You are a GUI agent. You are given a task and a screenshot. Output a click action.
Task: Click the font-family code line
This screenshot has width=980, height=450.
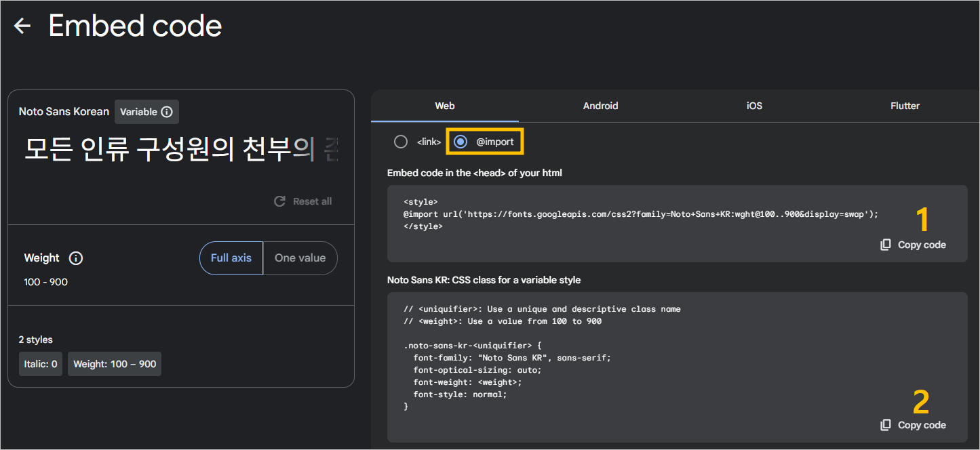tap(512, 358)
